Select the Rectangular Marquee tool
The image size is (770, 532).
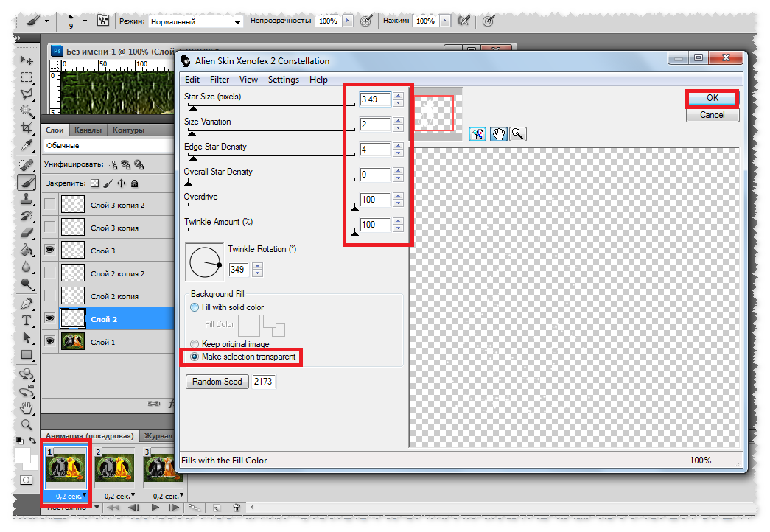coord(27,77)
